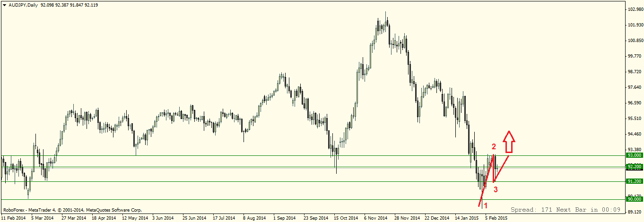Viewport: 644px width, 222px height.
Task: Click the 93.380 price scale label
Action: pos(635,150)
